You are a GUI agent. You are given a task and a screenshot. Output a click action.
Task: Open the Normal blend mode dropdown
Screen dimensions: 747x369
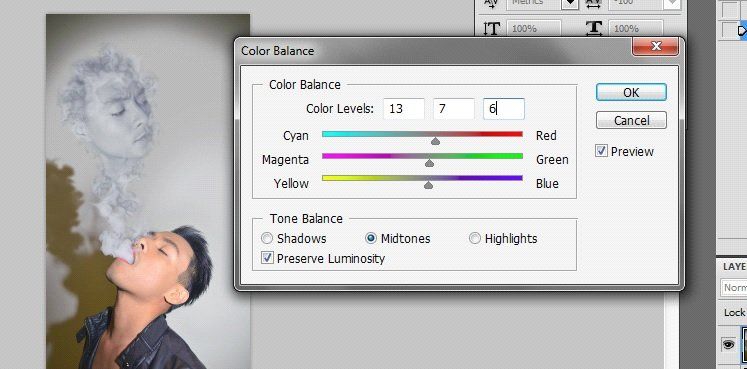click(x=734, y=288)
